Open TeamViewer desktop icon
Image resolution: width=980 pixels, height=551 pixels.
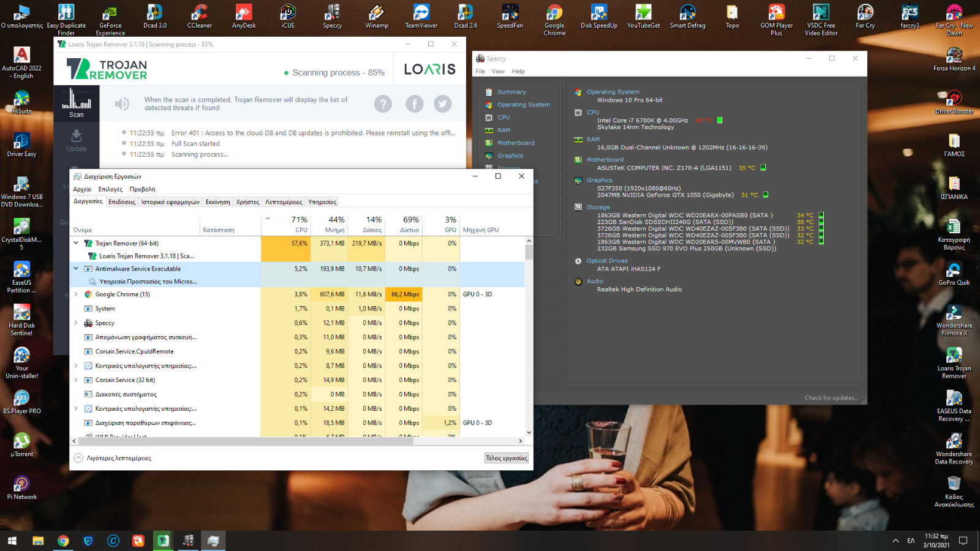pos(421,17)
